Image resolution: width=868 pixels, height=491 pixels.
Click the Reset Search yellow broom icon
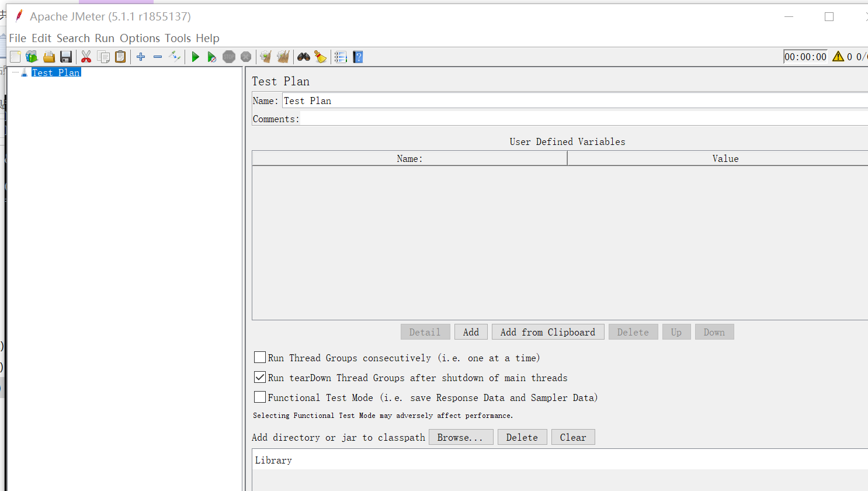(x=321, y=57)
